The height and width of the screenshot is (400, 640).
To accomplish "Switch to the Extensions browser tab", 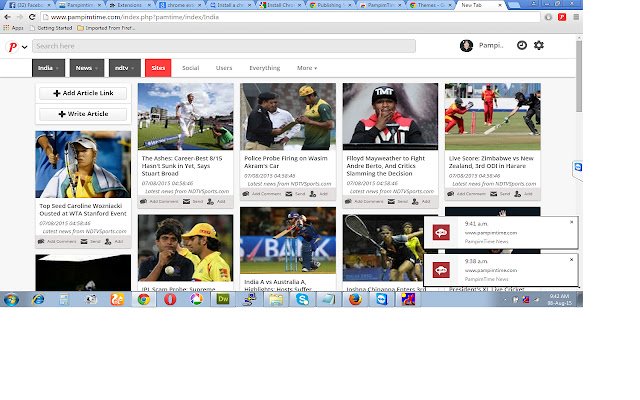I will pyautogui.click(x=129, y=5).
